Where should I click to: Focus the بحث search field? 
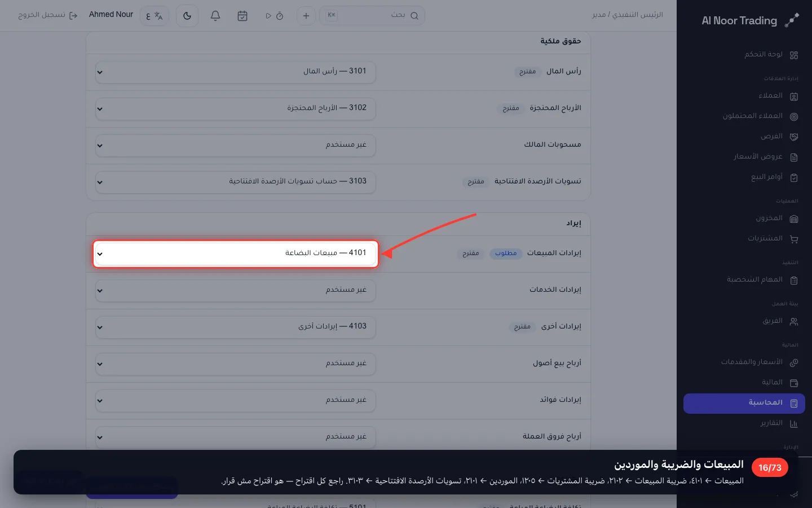point(372,16)
